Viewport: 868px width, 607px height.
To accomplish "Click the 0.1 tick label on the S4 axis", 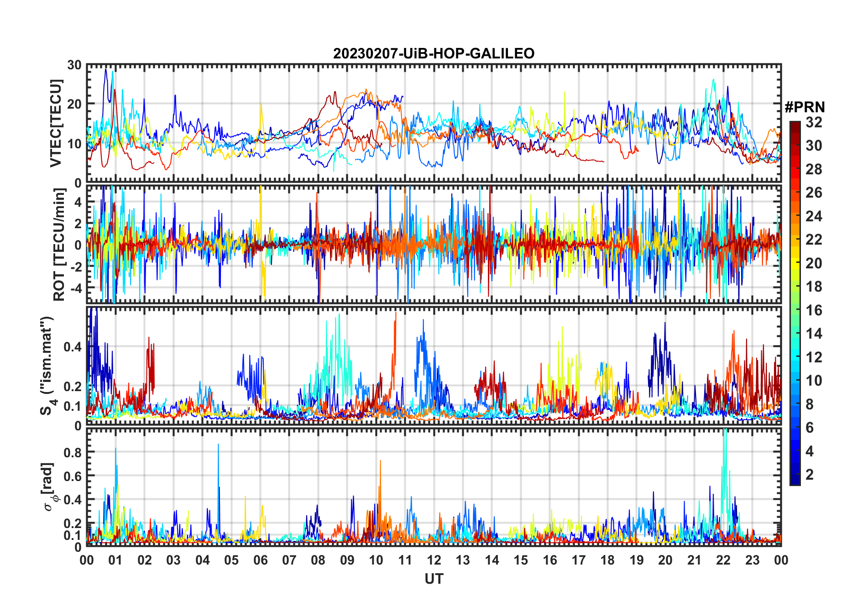I will [73, 406].
